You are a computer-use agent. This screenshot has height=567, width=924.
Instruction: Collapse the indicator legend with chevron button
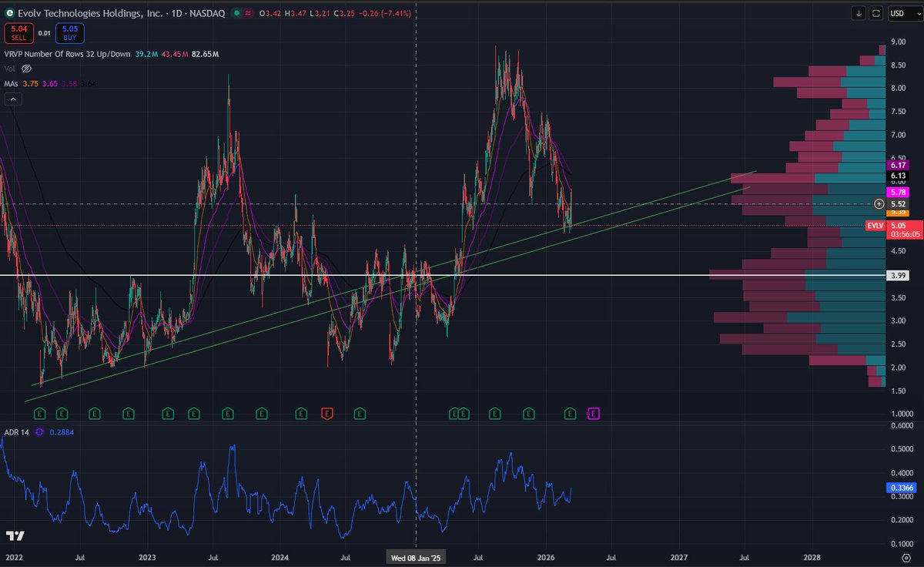coord(12,99)
